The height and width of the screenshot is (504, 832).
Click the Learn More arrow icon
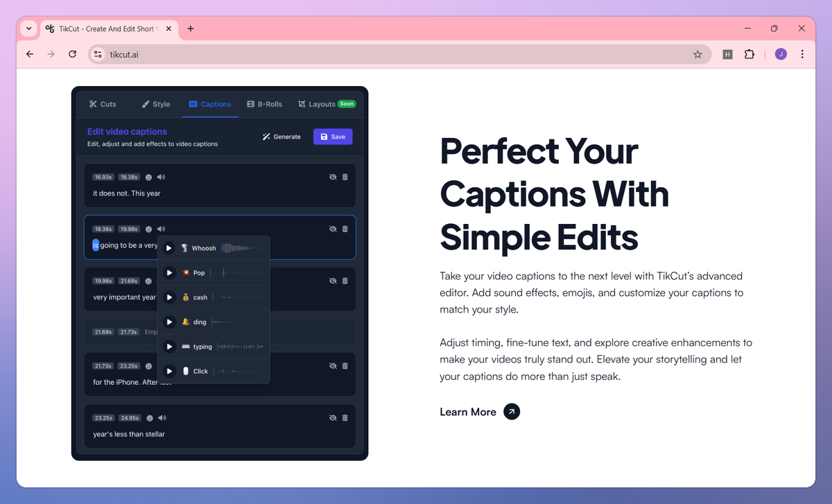(512, 412)
